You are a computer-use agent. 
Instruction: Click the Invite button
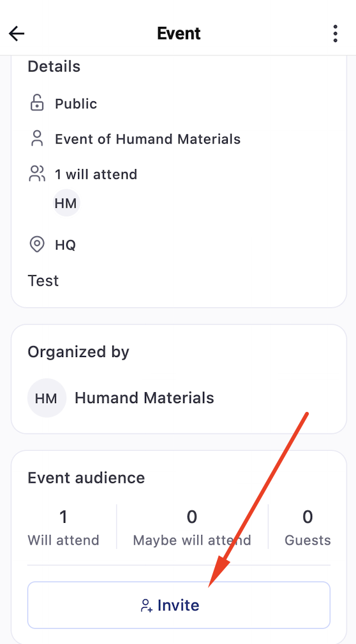[179, 605]
